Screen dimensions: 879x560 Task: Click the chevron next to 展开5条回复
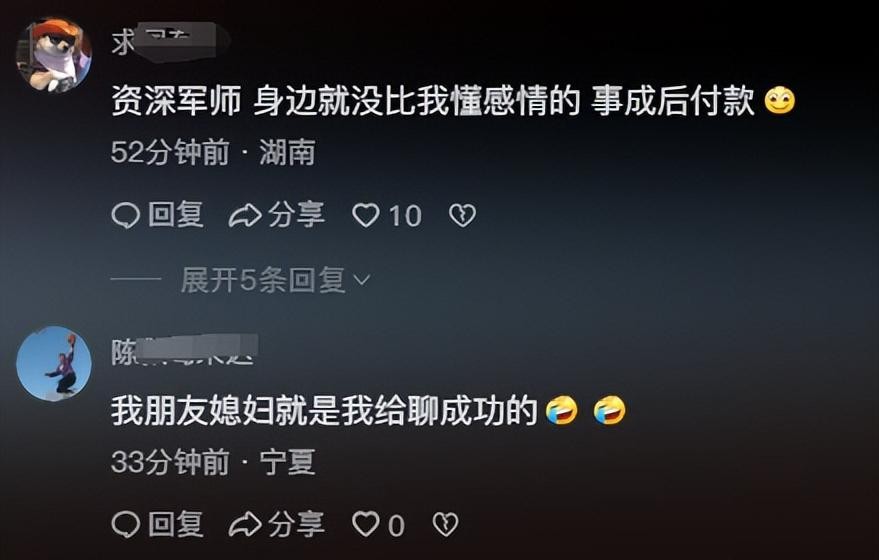(x=363, y=280)
